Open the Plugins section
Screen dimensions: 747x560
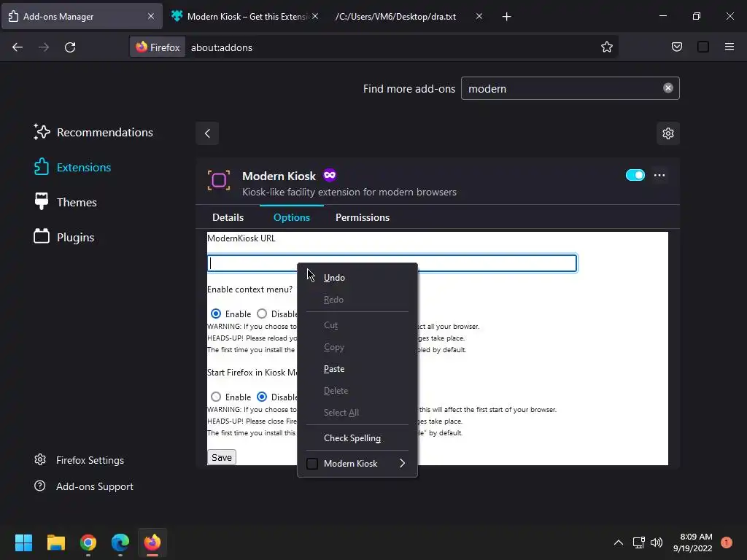pos(64,237)
